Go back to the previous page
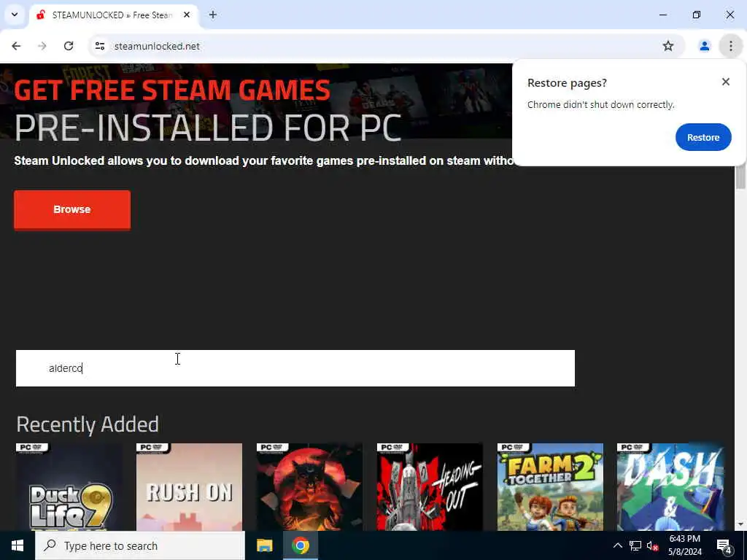The height and width of the screenshot is (560, 747). pyautogui.click(x=16, y=46)
